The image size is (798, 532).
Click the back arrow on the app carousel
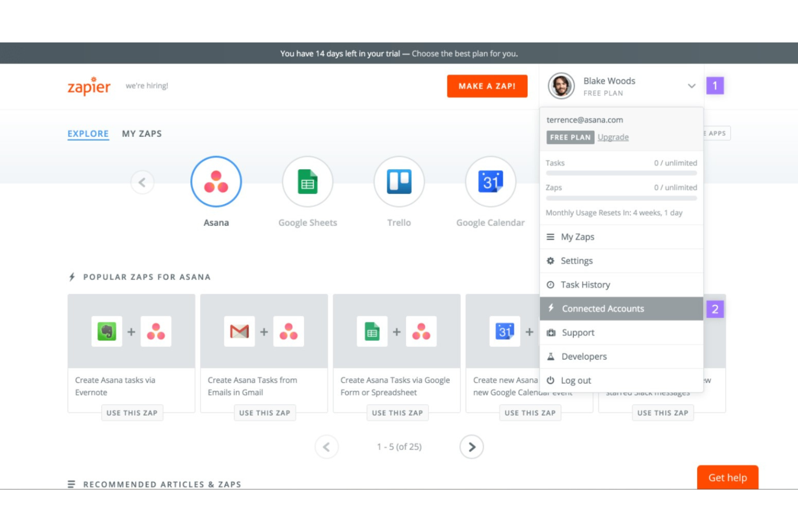click(x=142, y=182)
